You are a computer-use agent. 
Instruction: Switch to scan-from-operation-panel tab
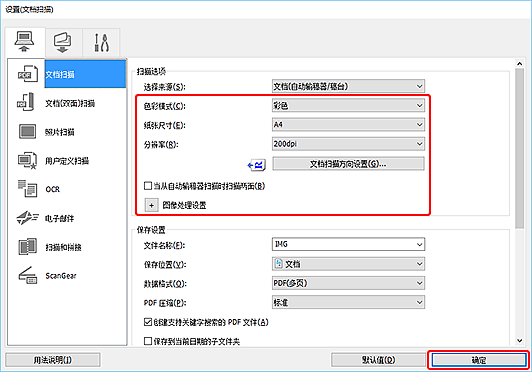pos(63,42)
